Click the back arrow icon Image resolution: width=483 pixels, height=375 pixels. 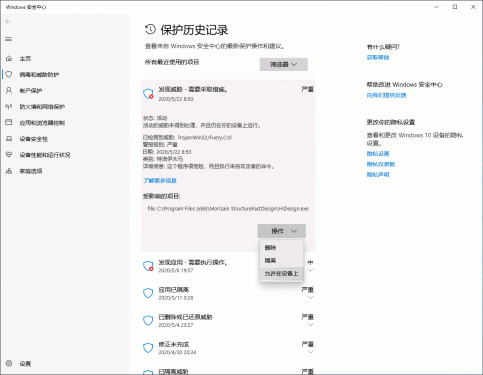pyautogui.click(x=8, y=21)
